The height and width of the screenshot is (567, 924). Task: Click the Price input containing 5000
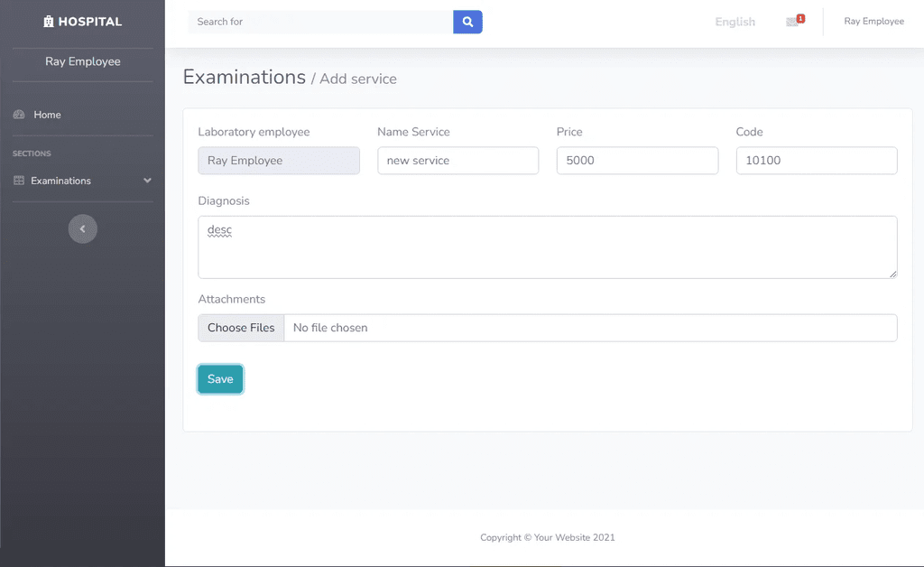tap(638, 161)
